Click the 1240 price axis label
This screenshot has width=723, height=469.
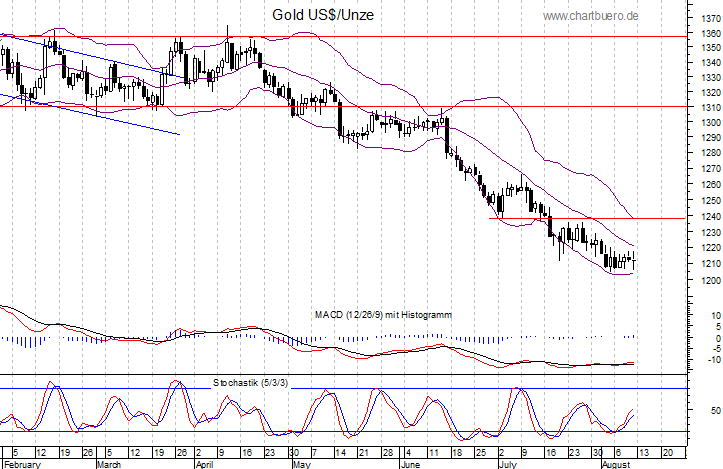(x=711, y=217)
